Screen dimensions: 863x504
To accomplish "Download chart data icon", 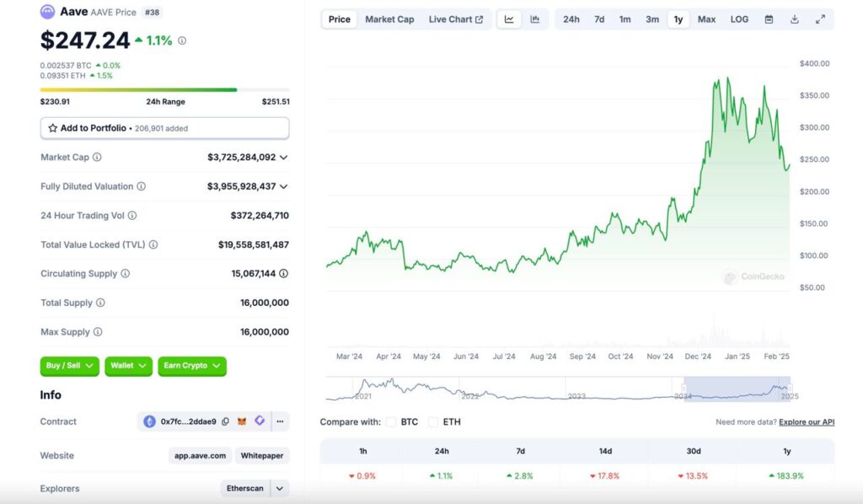I will [x=795, y=19].
